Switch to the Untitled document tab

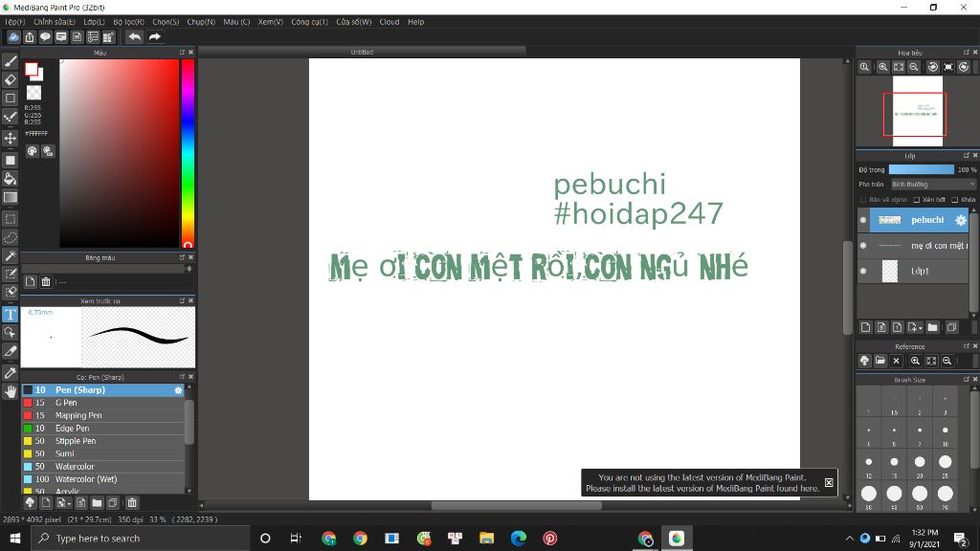(362, 52)
